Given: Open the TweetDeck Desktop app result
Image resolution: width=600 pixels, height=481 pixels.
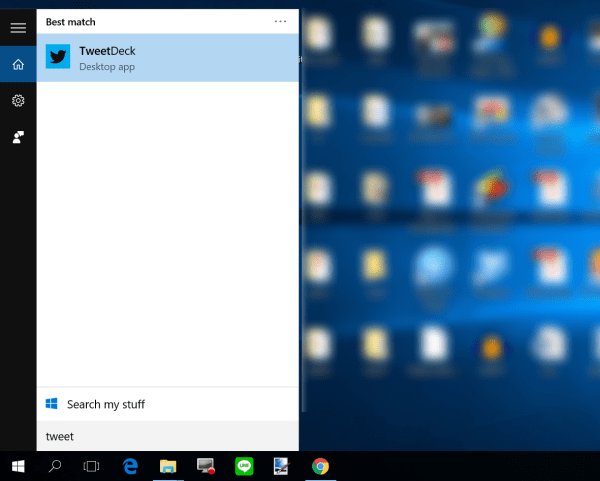Looking at the screenshot, I should (168, 58).
